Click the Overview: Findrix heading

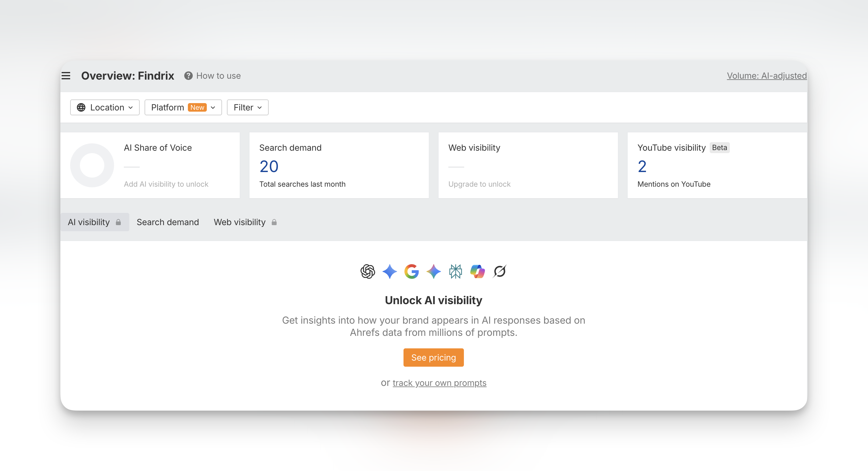click(x=128, y=76)
